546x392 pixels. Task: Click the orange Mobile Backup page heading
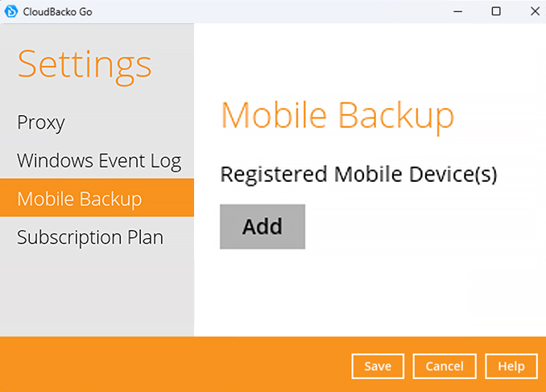pyautogui.click(x=337, y=115)
